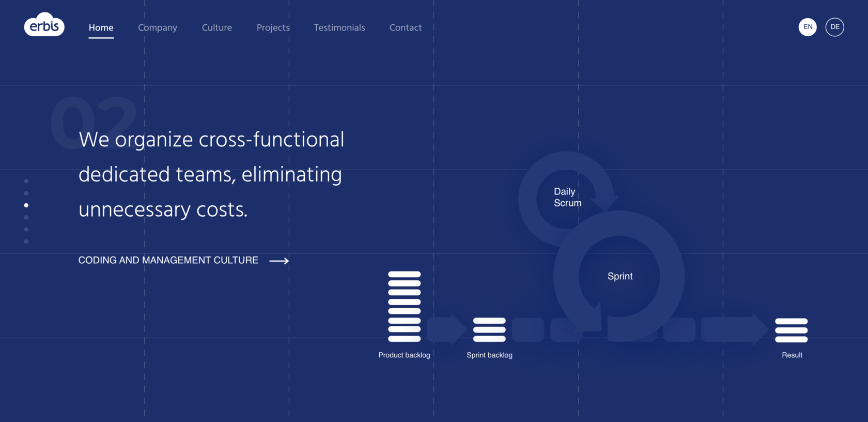Viewport: 868px width, 422px height.
Task: Go to the Company page
Action: [158, 28]
